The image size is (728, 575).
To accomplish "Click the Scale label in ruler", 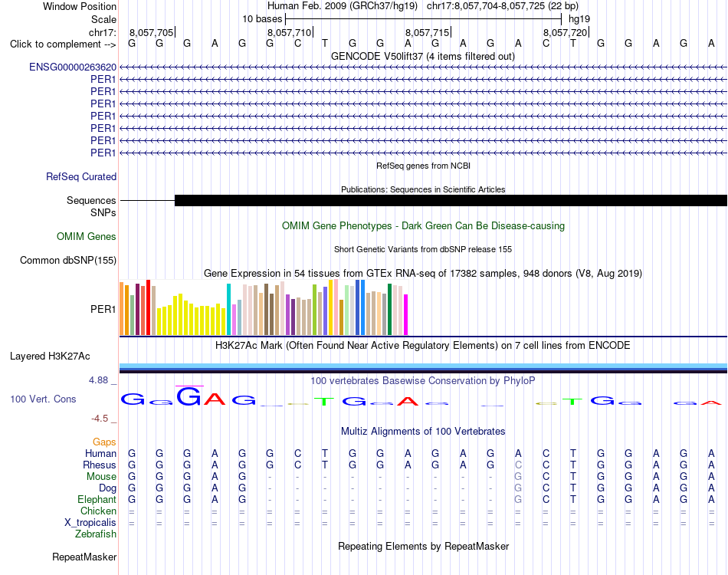I will pyautogui.click(x=103, y=19).
